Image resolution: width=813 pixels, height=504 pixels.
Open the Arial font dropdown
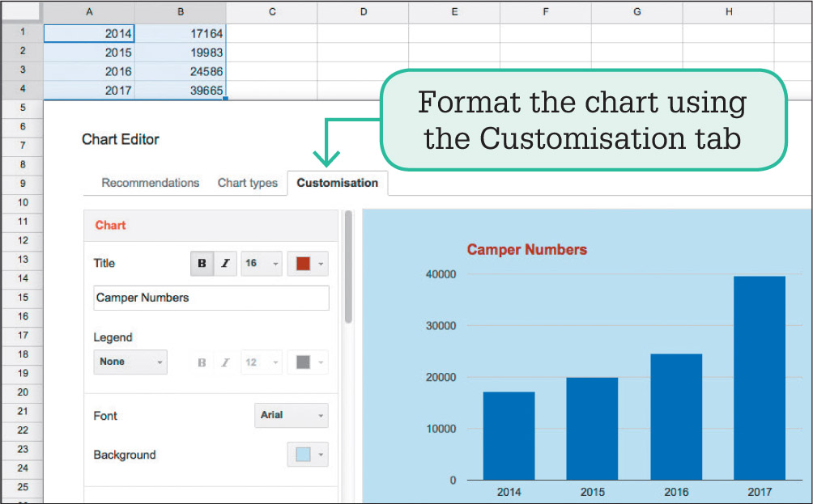coord(292,416)
